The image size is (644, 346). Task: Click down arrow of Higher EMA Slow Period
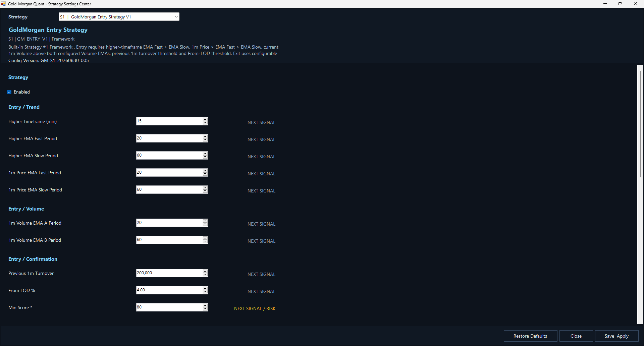coord(205,157)
